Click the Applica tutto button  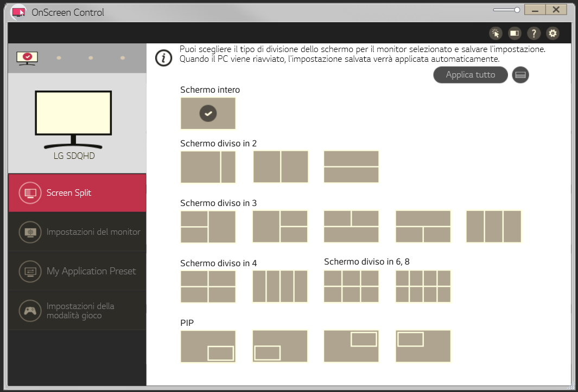point(471,75)
